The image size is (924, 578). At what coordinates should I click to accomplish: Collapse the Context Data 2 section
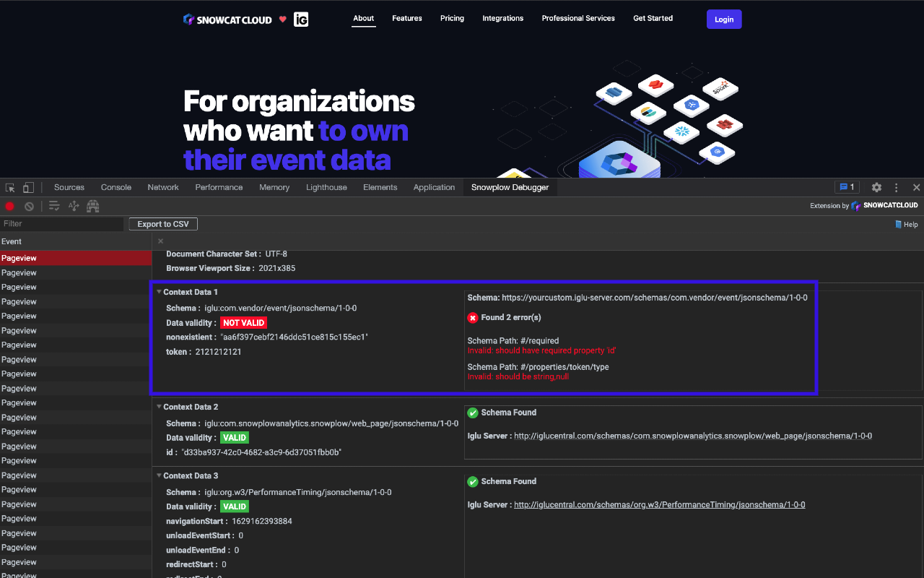(160, 407)
